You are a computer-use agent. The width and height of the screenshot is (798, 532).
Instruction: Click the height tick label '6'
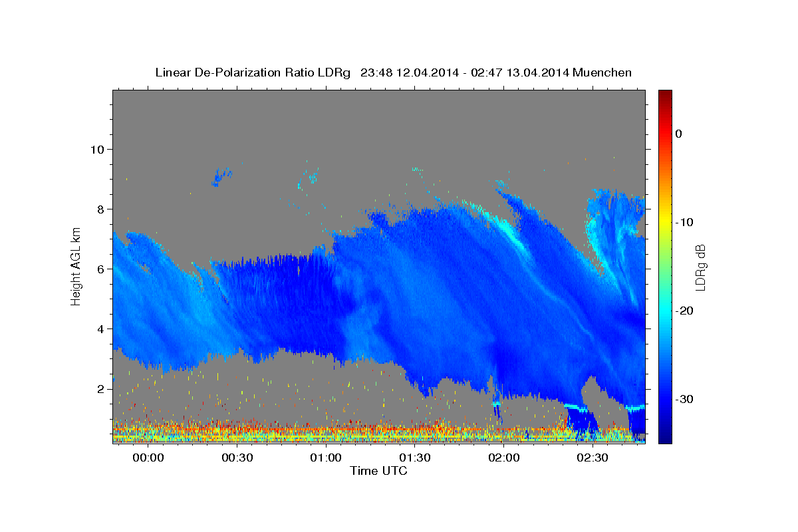(100, 269)
